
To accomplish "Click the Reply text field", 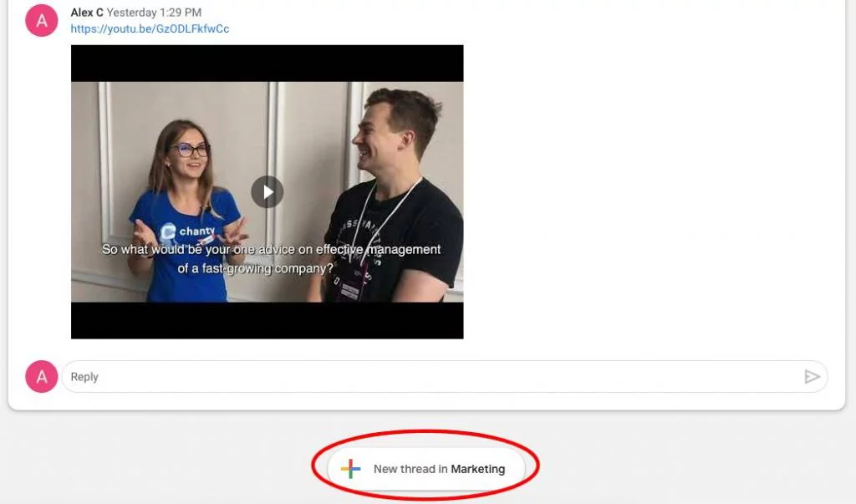I will point(445,377).
